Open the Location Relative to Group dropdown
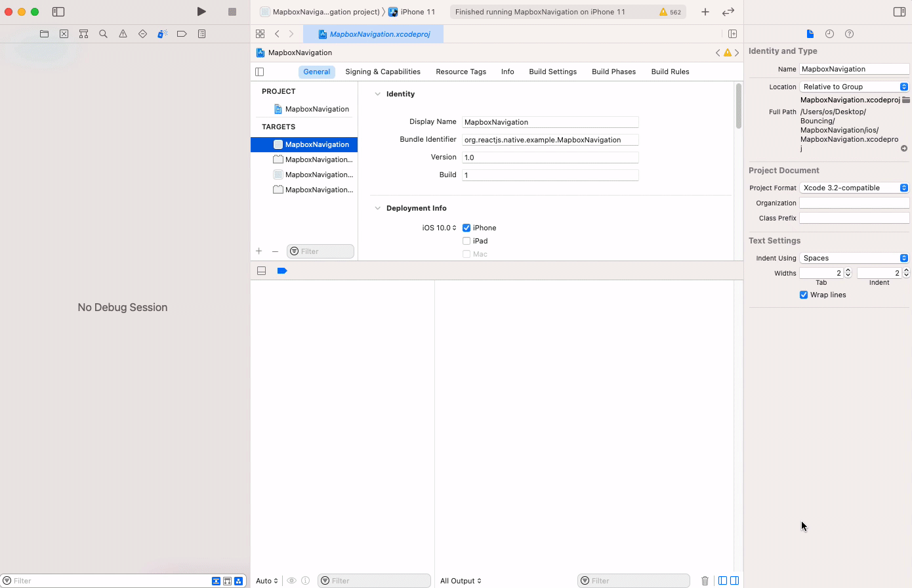 854,87
